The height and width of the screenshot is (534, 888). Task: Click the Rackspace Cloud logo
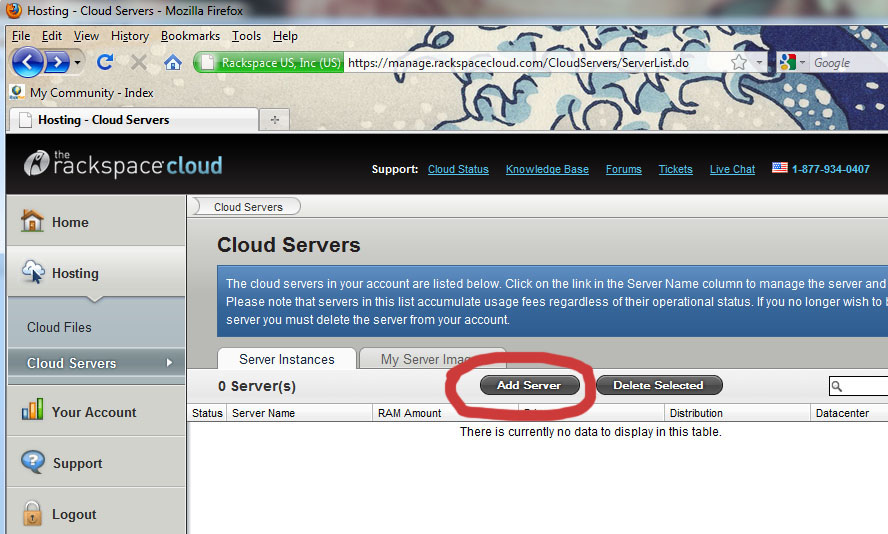tap(123, 164)
